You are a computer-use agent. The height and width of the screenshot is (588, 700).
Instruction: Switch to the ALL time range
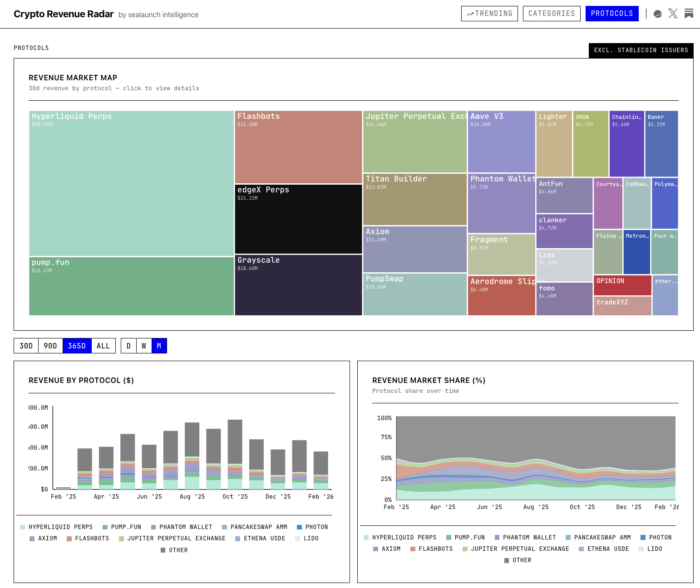tap(103, 345)
